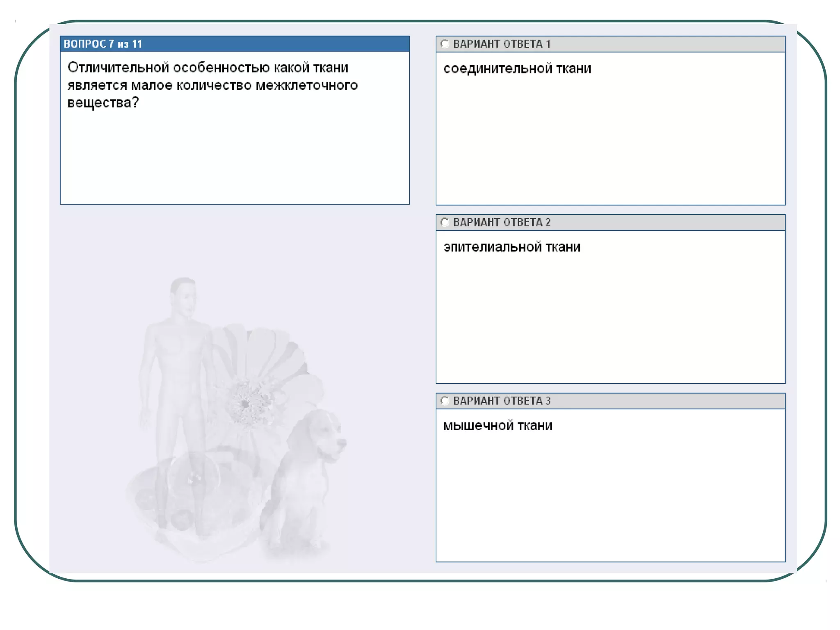Screen dimensions: 840x630
Task: Click the 'ВАРИАНТ ОТВЕТА 2' header label
Action: click(x=502, y=222)
